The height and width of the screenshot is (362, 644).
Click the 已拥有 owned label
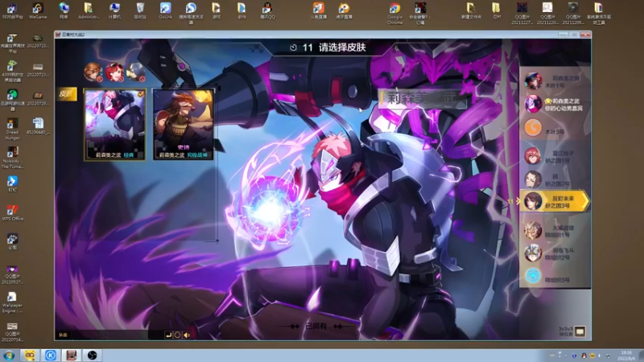tap(316, 327)
